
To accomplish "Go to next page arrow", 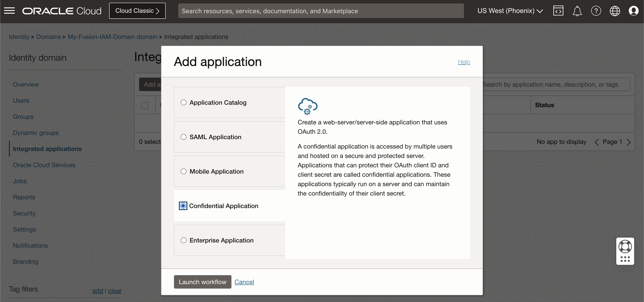I will [629, 142].
